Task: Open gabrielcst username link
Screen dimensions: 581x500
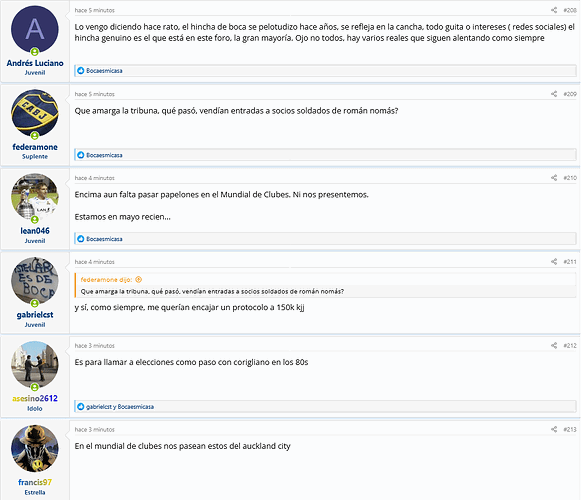Action: tap(35, 315)
